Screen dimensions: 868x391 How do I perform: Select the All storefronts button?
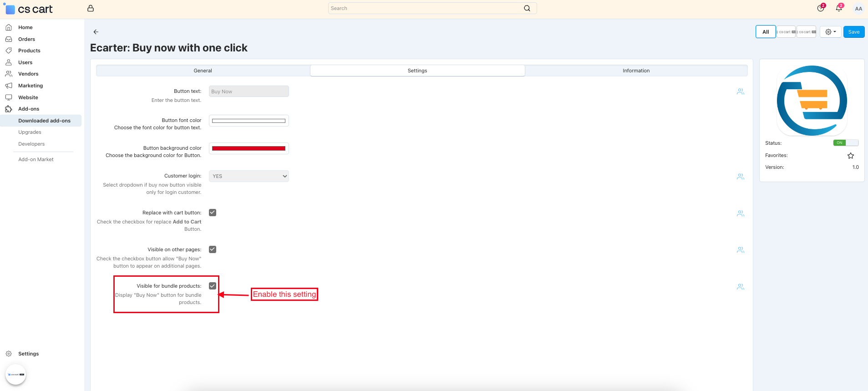tap(765, 32)
